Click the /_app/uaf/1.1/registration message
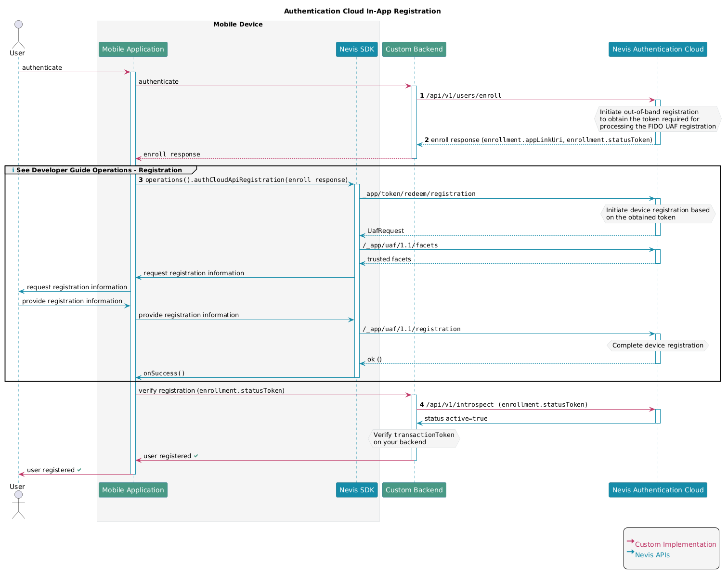The image size is (728, 578). [x=411, y=329]
